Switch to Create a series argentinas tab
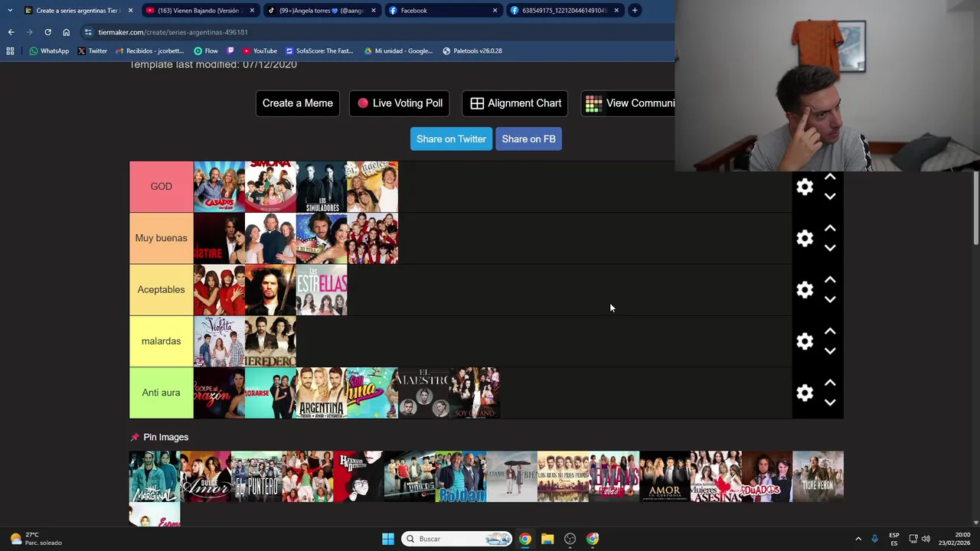The height and width of the screenshot is (551, 980). (77, 11)
